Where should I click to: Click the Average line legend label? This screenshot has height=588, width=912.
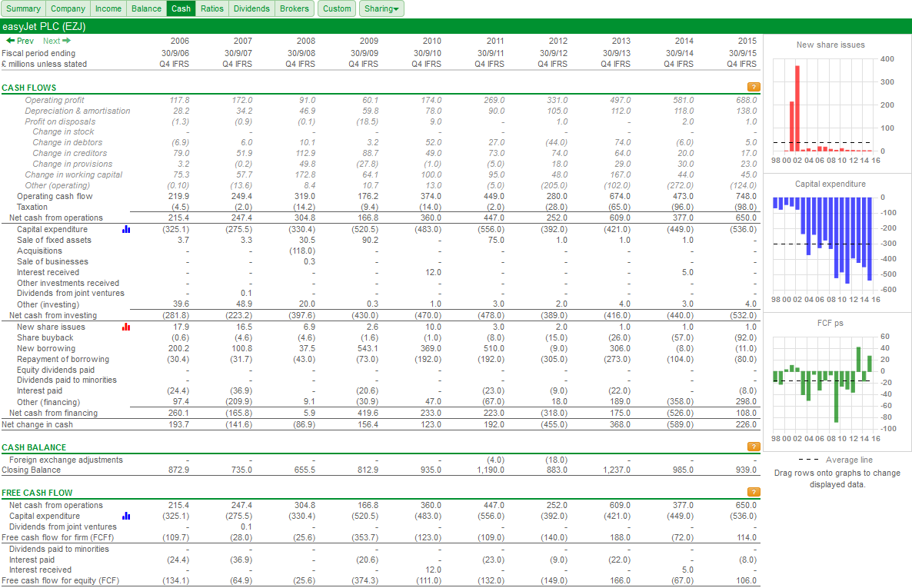pyautogui.click(x=849, y=460)
